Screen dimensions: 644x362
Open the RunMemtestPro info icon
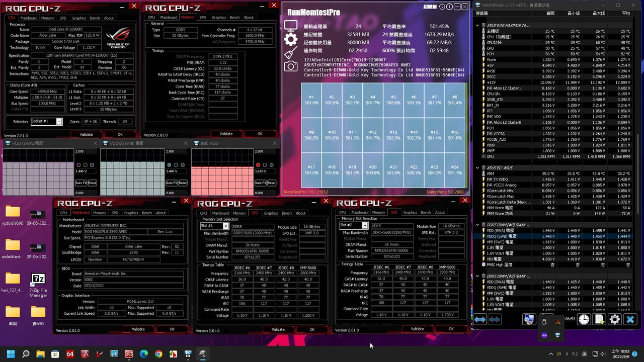click(x=449, y=7)
